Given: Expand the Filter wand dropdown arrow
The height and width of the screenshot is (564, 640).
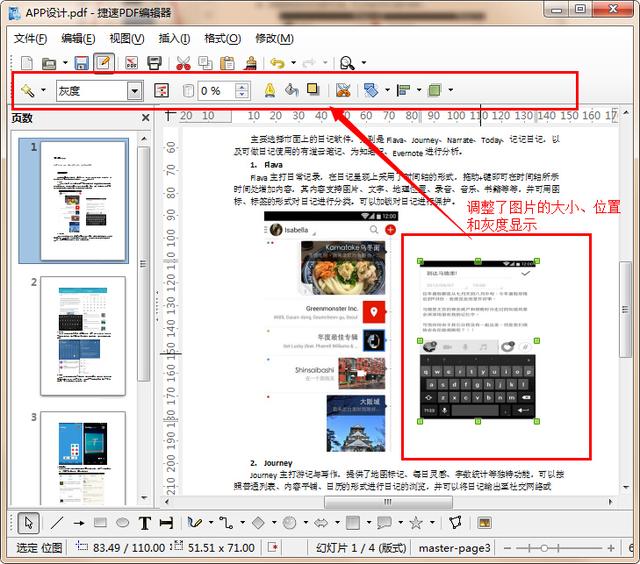Looking at the screenshot, I should (x=43, y=90).
